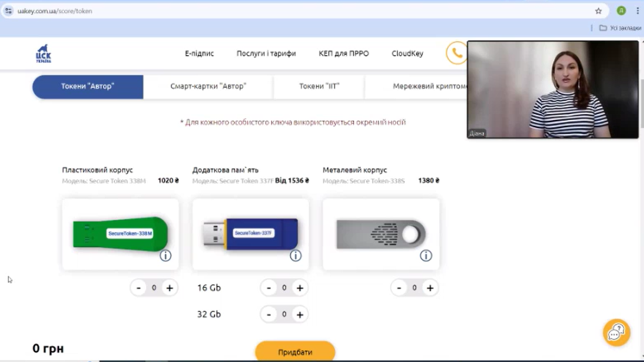Image resolution: width=644 pixels, height=362 pixels.
Task: Show info for SecureToken-338M plastic token
Action: click(166, 256)
